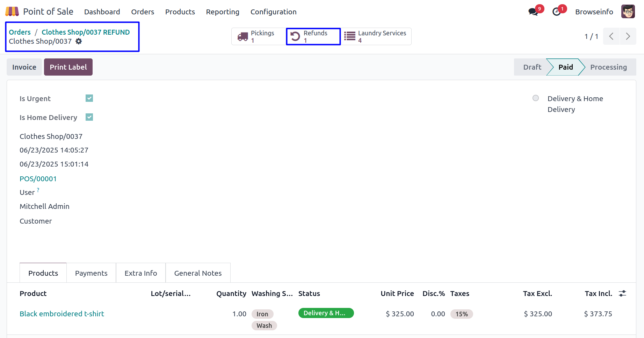Image resolution: width=644 pixels, height=338 pixels.
Task: Click the user avatar picture
Action: [628, 12]
